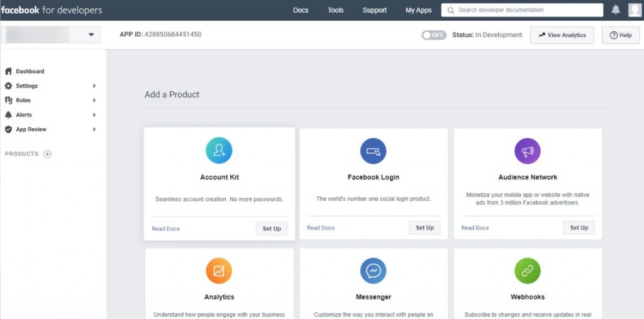Screen dimensions: 644x319
Task: Click the Audience Network megaphone icon
Action: tap(528, 151)
